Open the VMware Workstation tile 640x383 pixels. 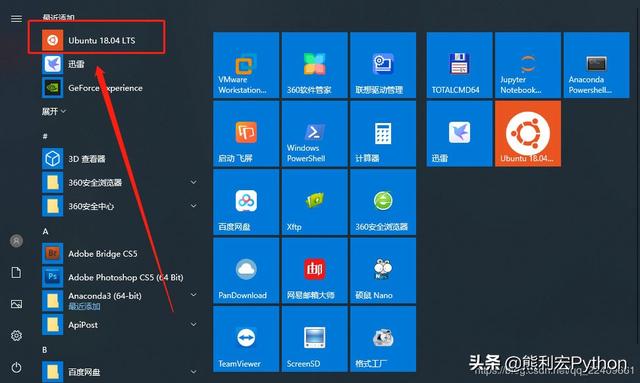(x=246, y=65)
